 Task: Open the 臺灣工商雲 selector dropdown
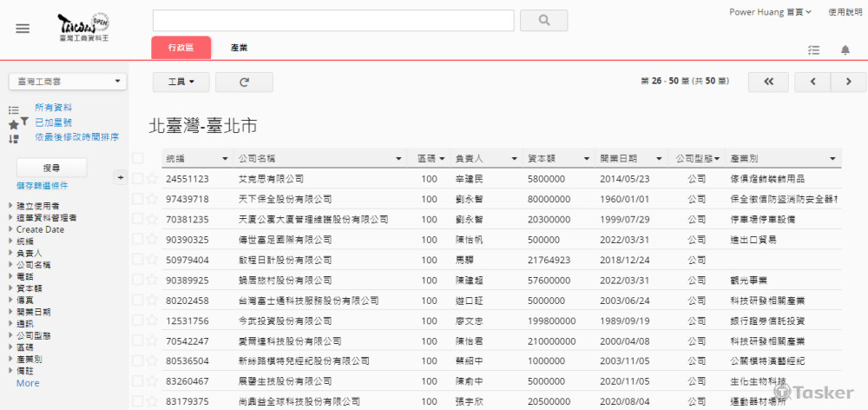coord(68,82)
